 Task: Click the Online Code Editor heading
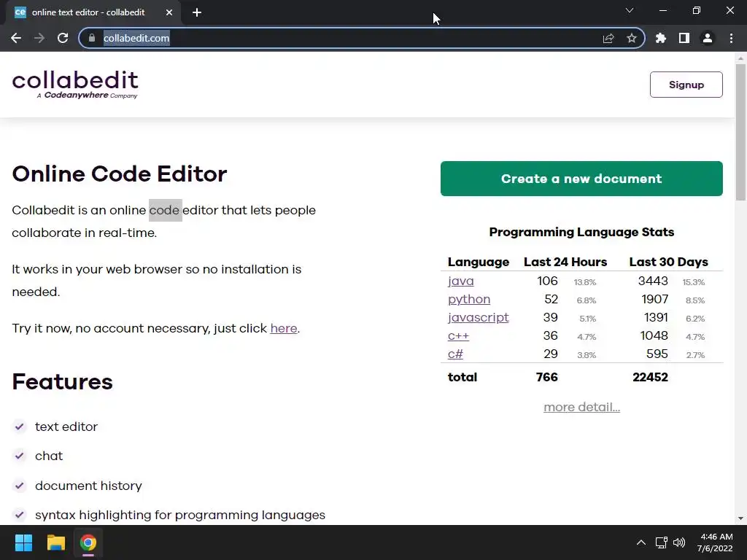click(x=120, y=174)
